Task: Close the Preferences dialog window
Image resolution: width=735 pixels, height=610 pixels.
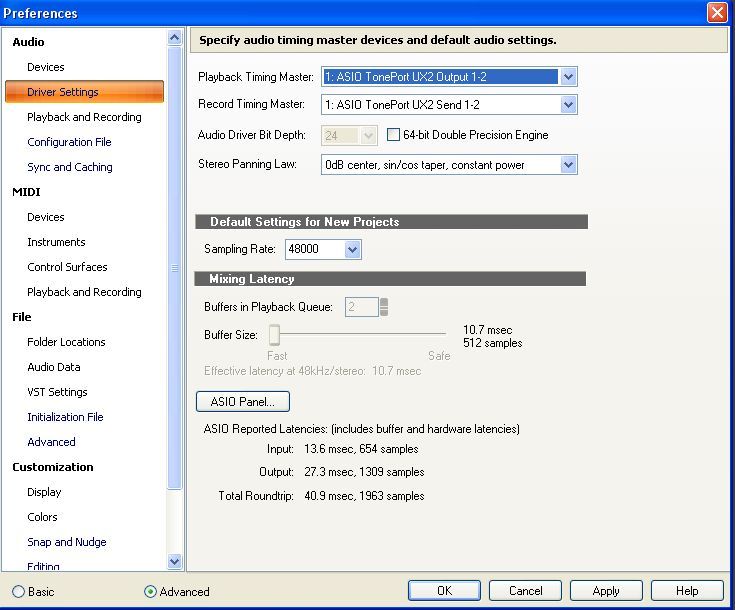Action: point(716,13)
